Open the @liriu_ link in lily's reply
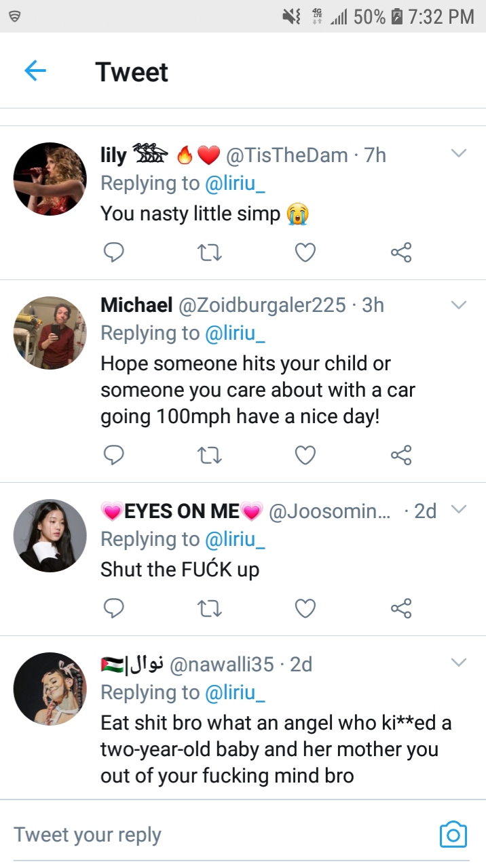486x868 pixels. (x=234, y=183)
